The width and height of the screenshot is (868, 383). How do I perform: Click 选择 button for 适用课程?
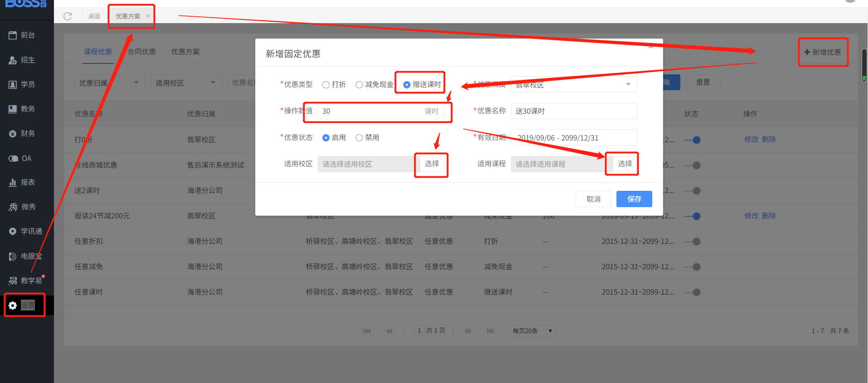pos(625,164)
